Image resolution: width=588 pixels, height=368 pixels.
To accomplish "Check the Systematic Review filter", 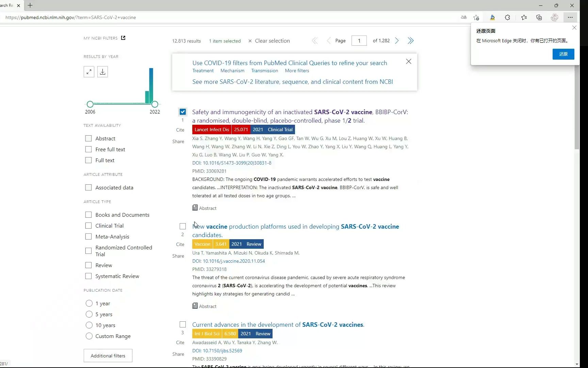I will [88, 276].
